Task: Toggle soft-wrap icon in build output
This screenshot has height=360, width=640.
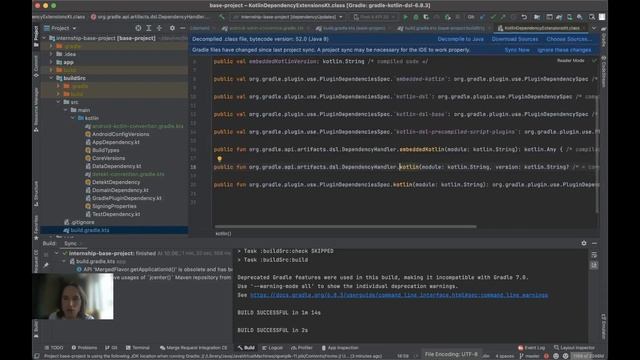Action: click(594, 255)
